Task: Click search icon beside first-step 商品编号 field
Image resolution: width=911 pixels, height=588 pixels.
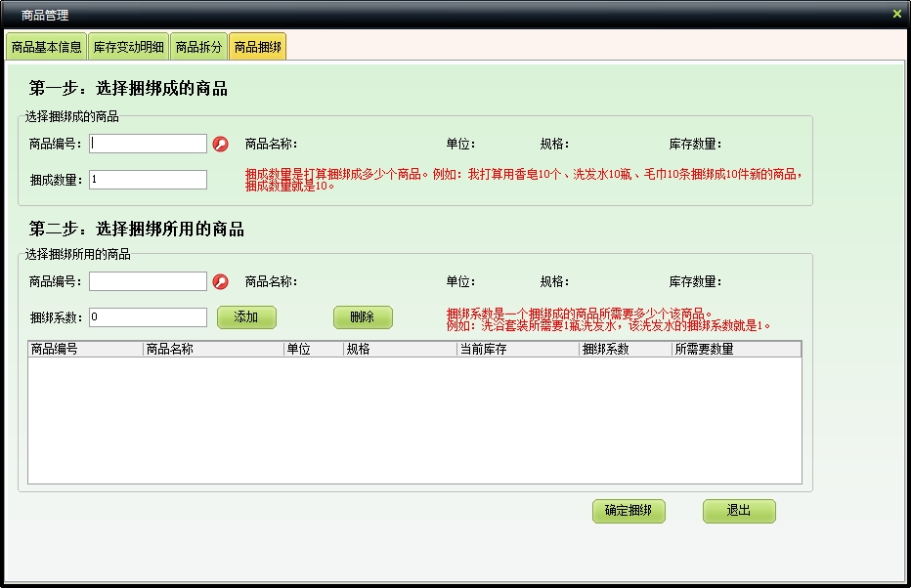Action: pos(221,145)
